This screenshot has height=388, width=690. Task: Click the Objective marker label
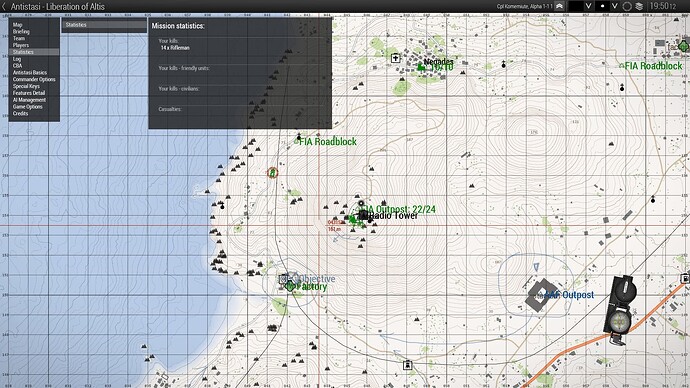[x=317, y=279]
